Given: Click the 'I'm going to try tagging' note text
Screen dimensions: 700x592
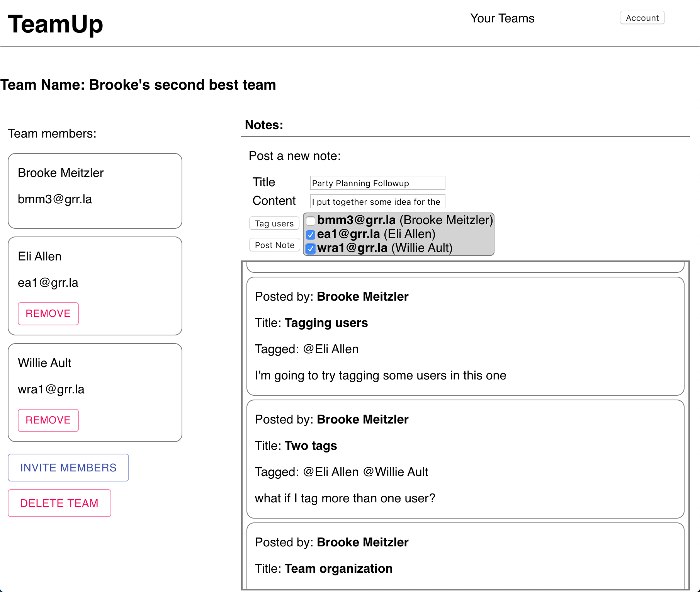Looking at the screenshot, I should click(381, 375).
